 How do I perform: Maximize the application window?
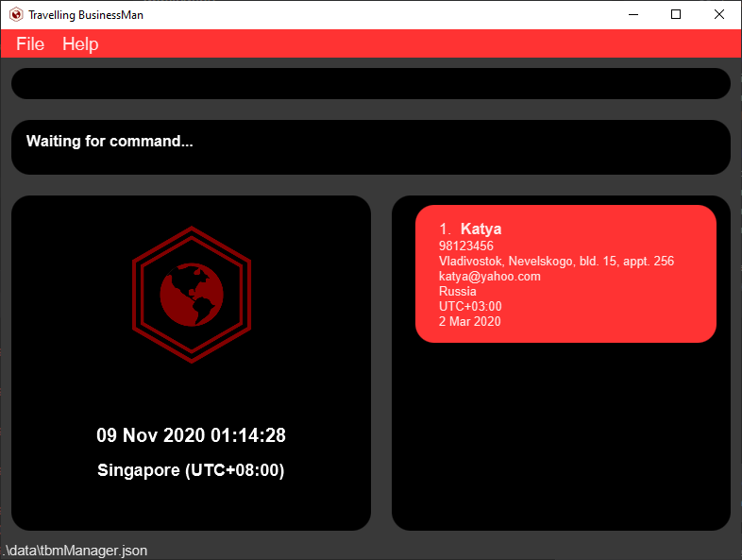coord(676,15)
